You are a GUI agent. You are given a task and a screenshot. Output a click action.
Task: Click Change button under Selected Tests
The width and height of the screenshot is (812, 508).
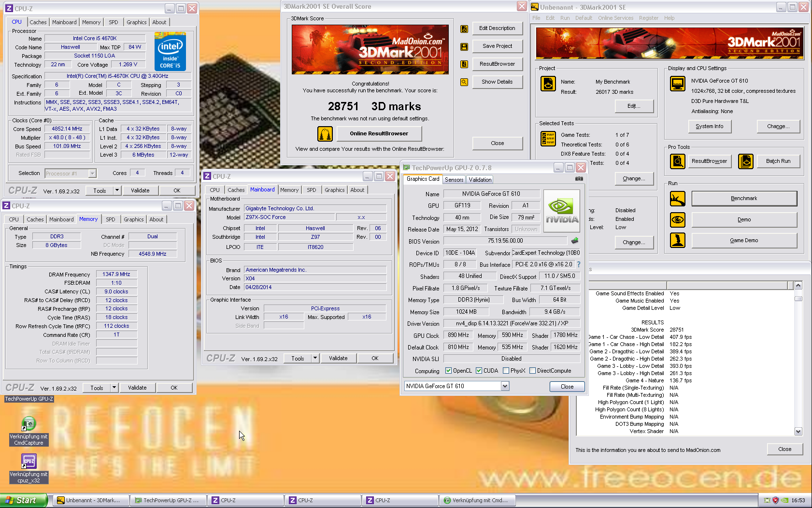(x=633, y=179)
